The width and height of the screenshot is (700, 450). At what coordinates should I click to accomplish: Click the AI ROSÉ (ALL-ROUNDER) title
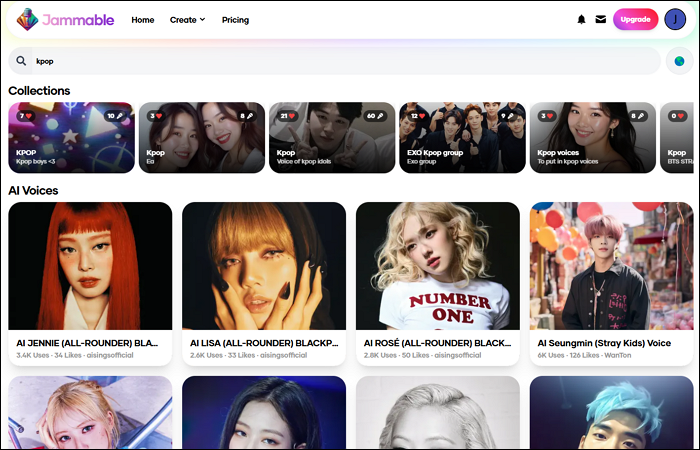438,343
